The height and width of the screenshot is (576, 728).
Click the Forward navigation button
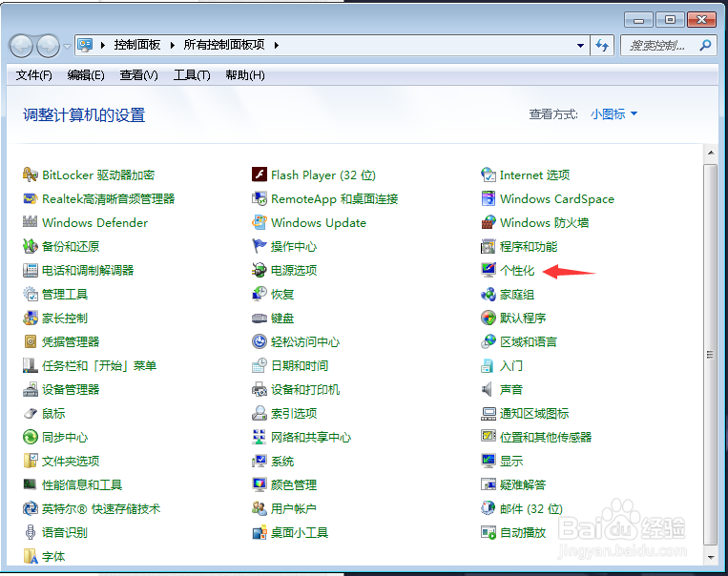coord(49,46)
